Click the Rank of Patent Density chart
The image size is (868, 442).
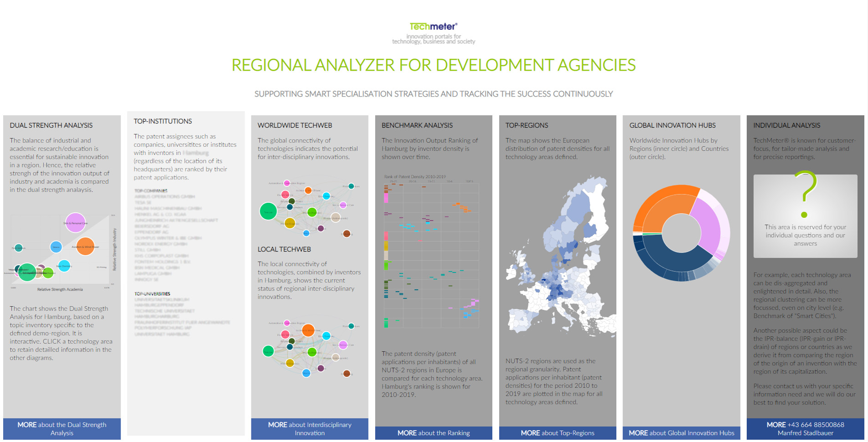(431, 251)
